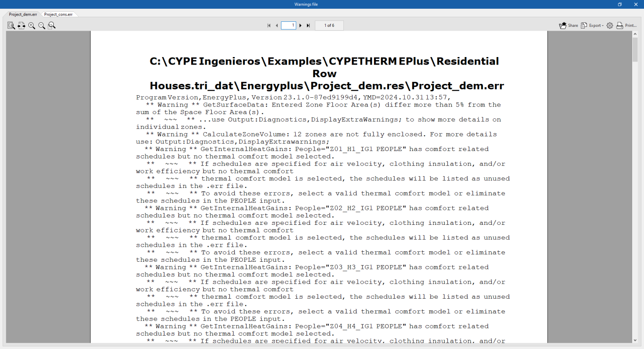Switch to the Project_cons.err tab
This screenshot has width=644, height=349.
pos(58,14)
